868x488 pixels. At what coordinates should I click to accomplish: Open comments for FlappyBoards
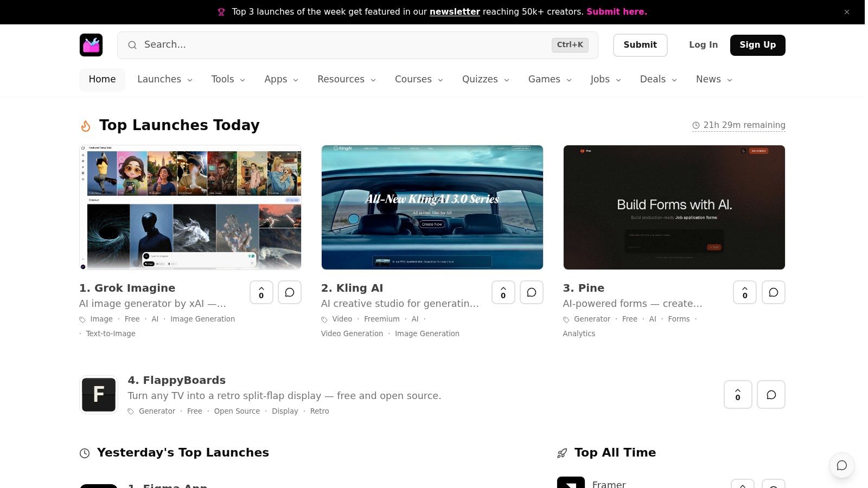[x=771, y=394]
